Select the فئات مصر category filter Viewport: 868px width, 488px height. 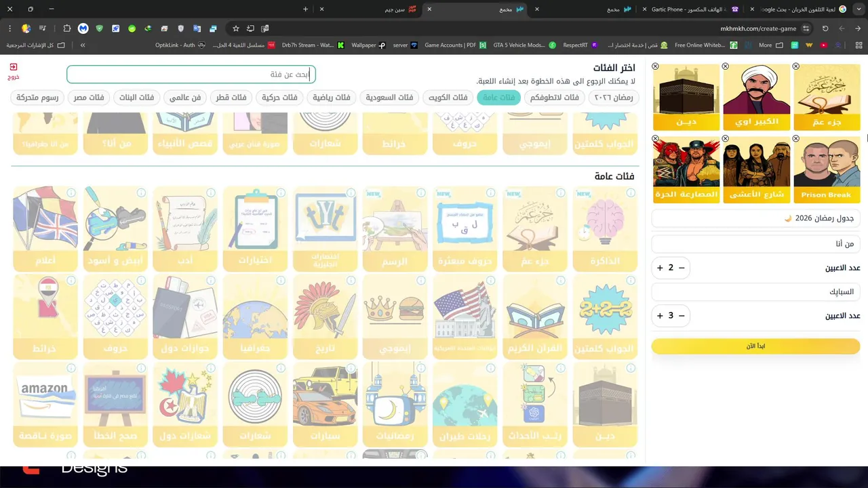click(x=89, y=98)
